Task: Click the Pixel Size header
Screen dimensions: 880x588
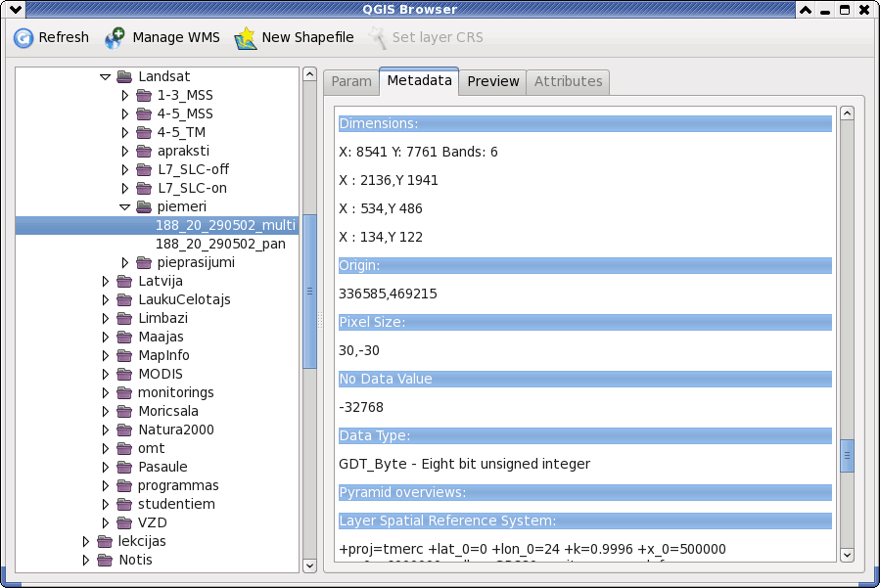Action: (584, 322)
